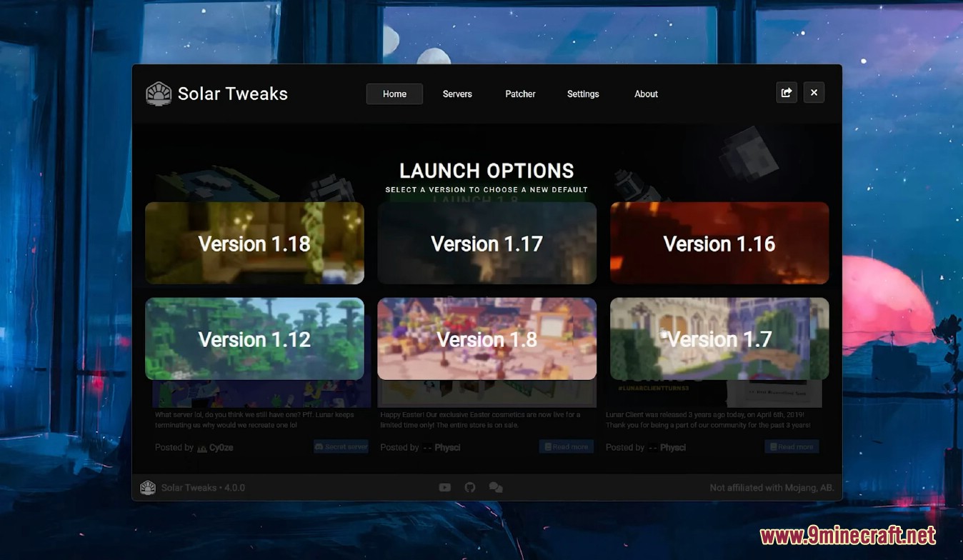
Task: Click 'Not affiliated with Mojang, AB.' text
Action: tap(772, 488)
